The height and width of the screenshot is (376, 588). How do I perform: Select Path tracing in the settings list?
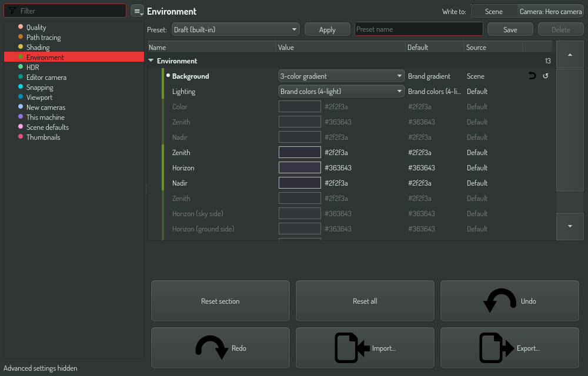click(x=74, y=37)
